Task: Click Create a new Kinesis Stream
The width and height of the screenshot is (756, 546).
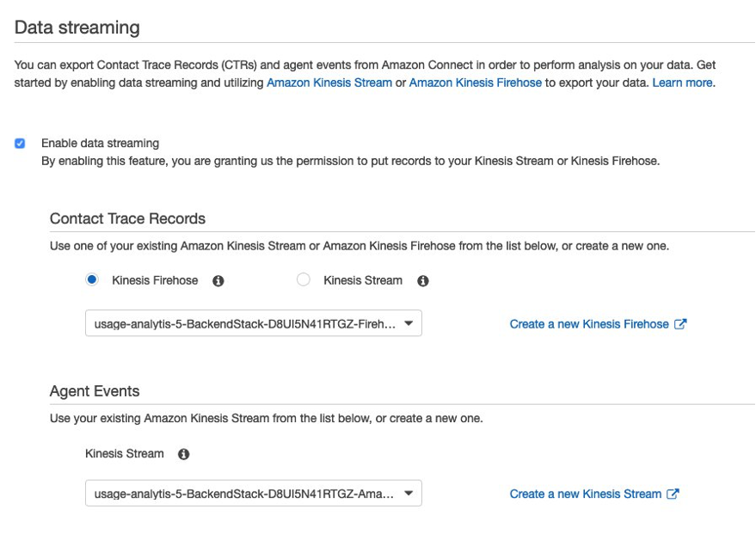Action: coord(585,494)
